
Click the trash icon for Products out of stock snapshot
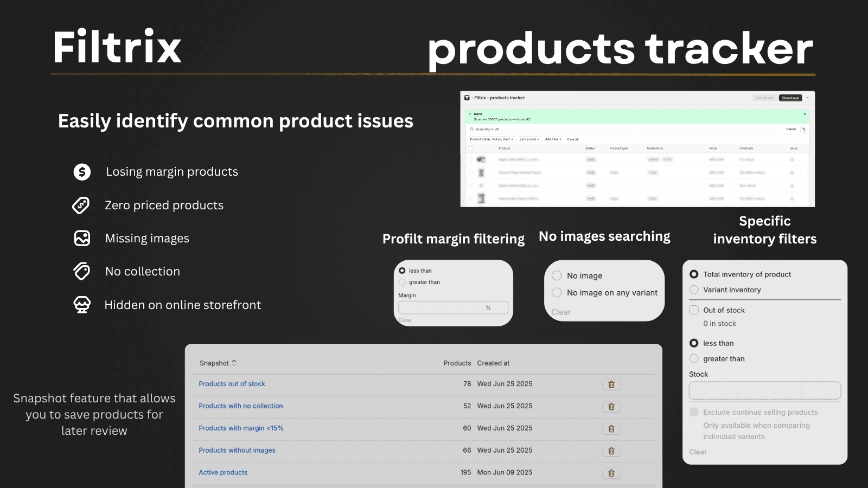tap(611, 384)
